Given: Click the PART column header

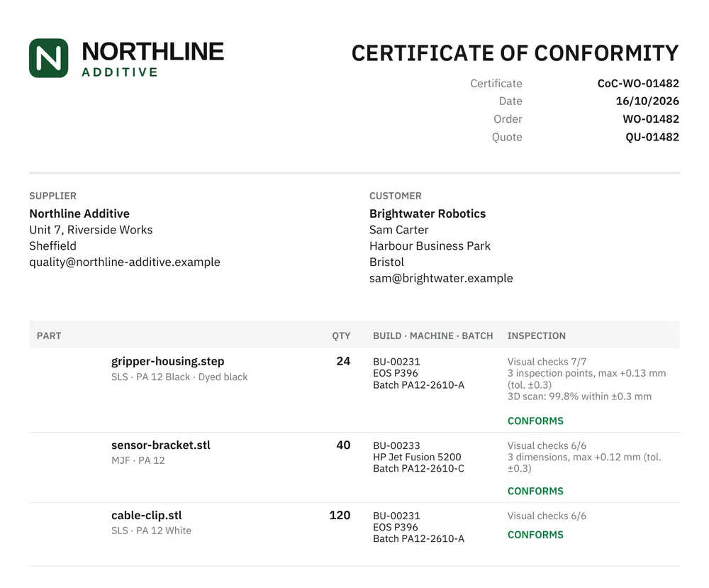Looking at the screenshot, I should (49, 335).
